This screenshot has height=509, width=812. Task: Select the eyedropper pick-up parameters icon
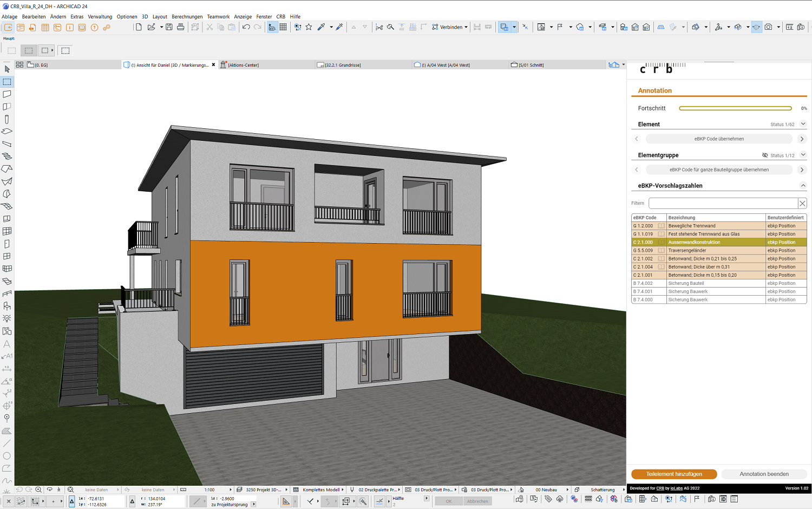click(x=321, y=27)
